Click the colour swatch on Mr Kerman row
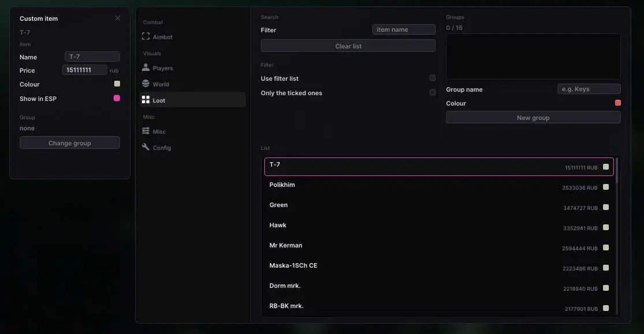The width and height of the screenshot is (644, 334). pyautogui.click(x=606, y=247)
